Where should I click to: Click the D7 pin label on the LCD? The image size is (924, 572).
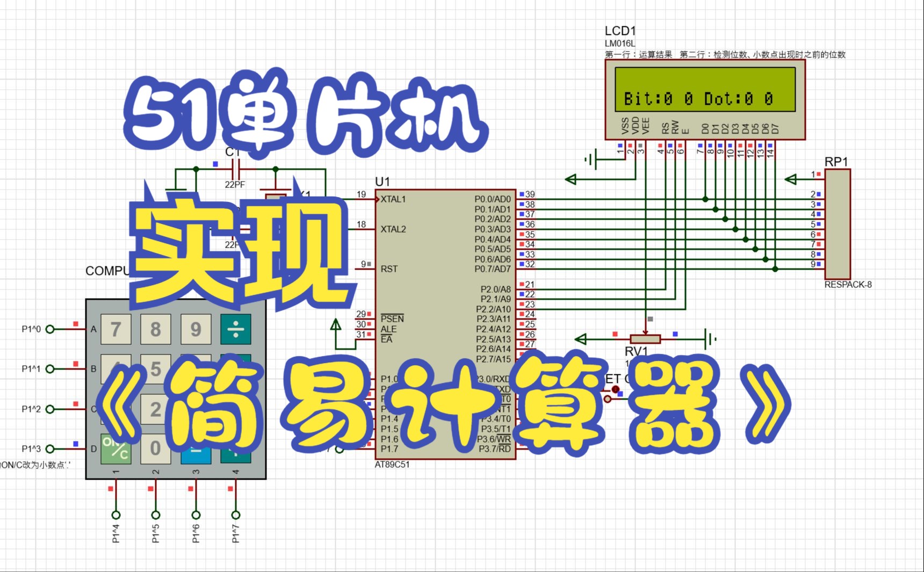coord(775,129)
